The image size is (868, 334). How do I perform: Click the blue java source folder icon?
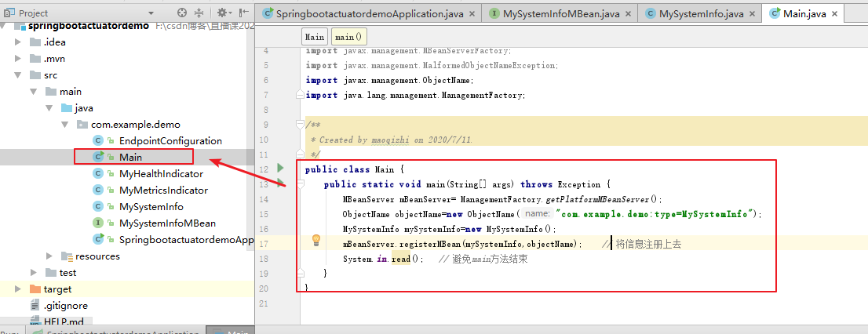tap(67, 108)
